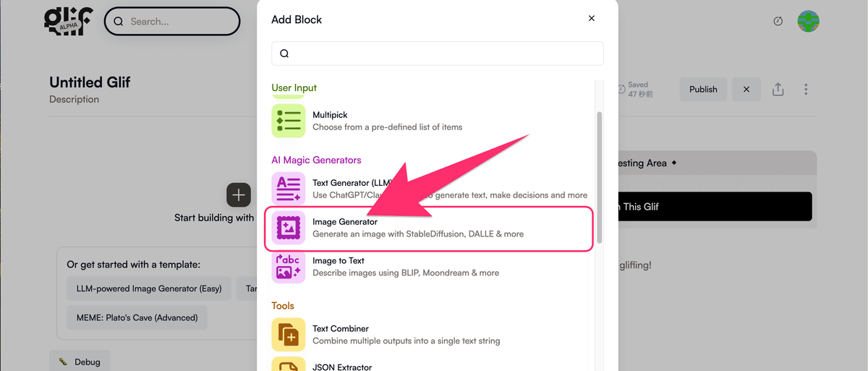Click the magnifier icon in main search

[x=119, y=22]
